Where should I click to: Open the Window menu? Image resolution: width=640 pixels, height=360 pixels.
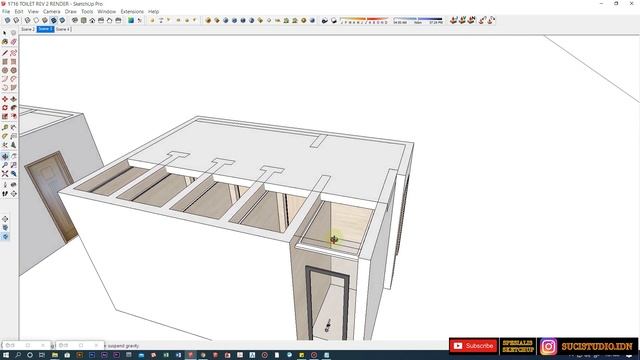pos(107,11)
